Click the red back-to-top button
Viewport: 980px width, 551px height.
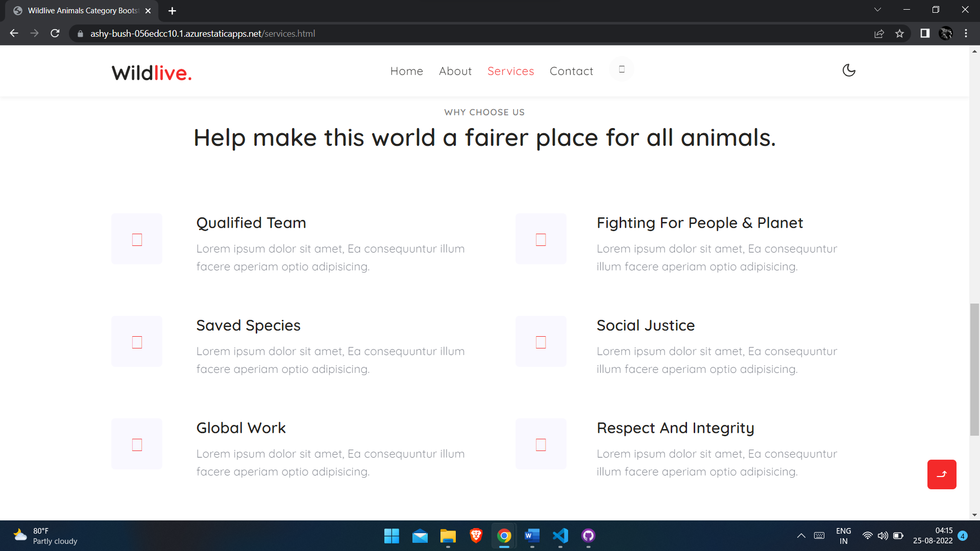point(942,474)
